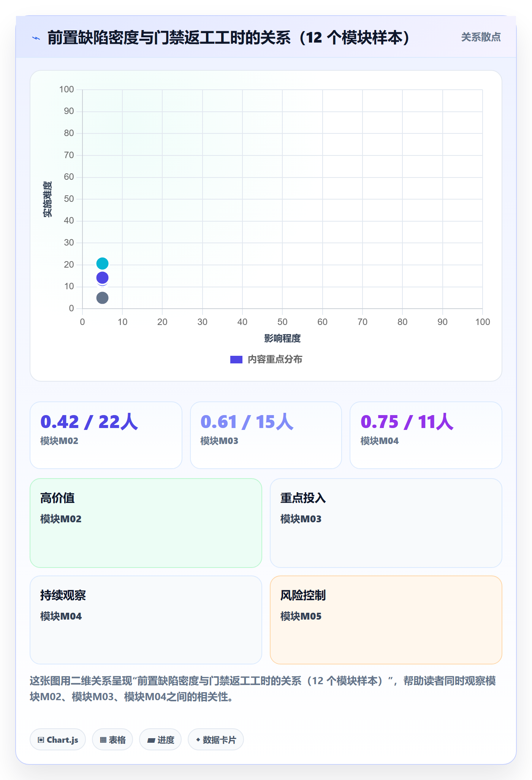Image resolution: width=532 pixels, height=780 pixels.
Task: Click the 模块M05 text in 风险控制 card
Action: [301, 616]
